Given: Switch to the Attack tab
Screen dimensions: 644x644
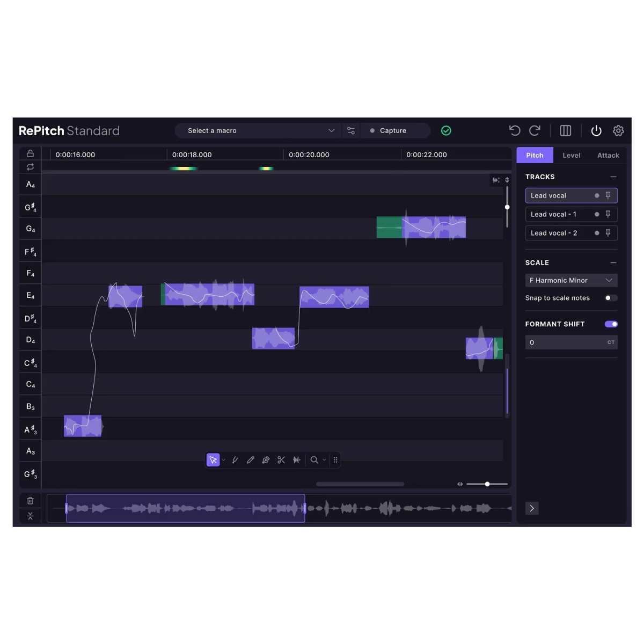Looking at the screenshot, I should (x=608, y=155).
